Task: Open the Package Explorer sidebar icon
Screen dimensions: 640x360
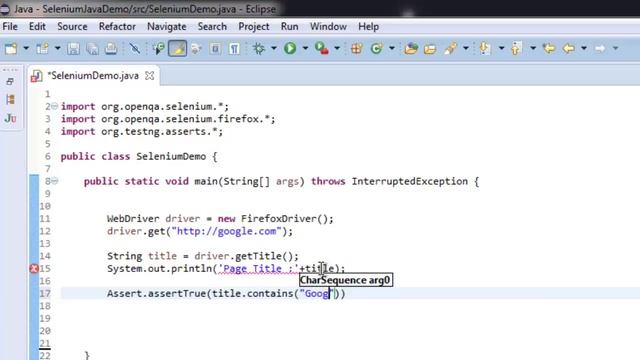Action: [10, 100]
